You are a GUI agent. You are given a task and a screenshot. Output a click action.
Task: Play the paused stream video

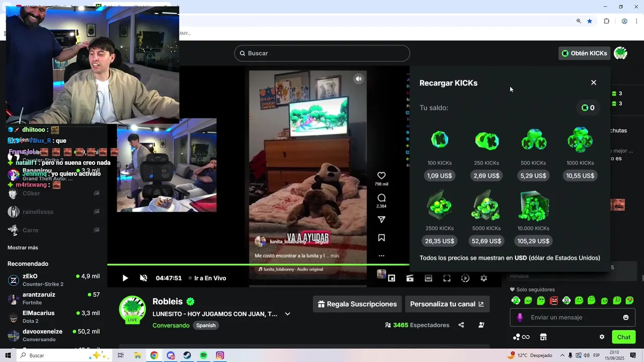125,278
